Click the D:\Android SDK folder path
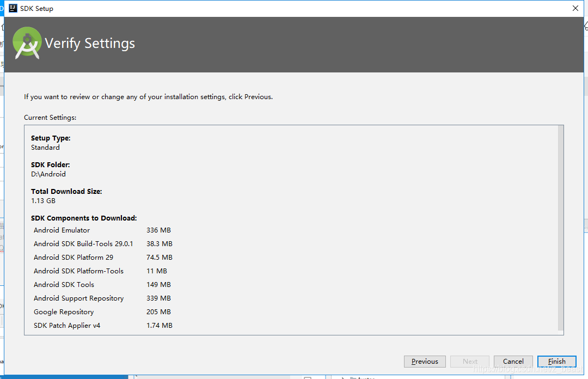This screenshot has width=588, height=379. point(48,174)
